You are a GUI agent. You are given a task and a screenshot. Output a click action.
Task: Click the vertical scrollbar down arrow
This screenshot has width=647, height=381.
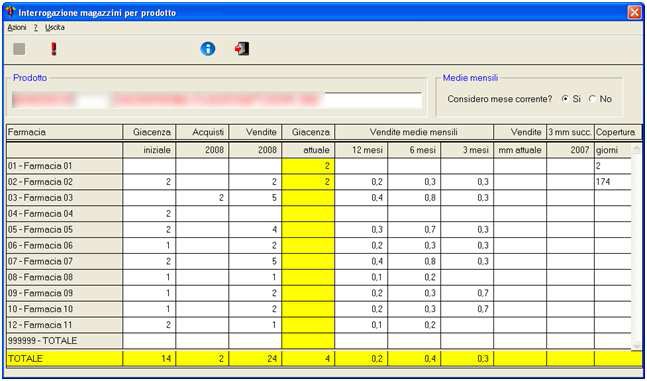click(x=637, y=345)
